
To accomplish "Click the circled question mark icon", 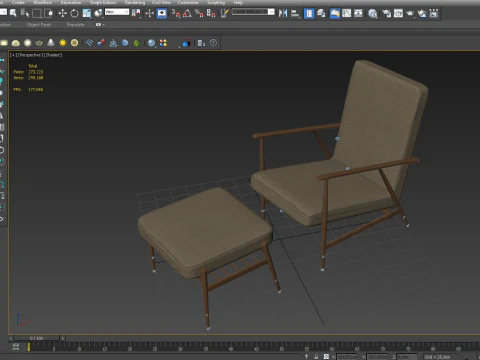I will click(213, 43).
